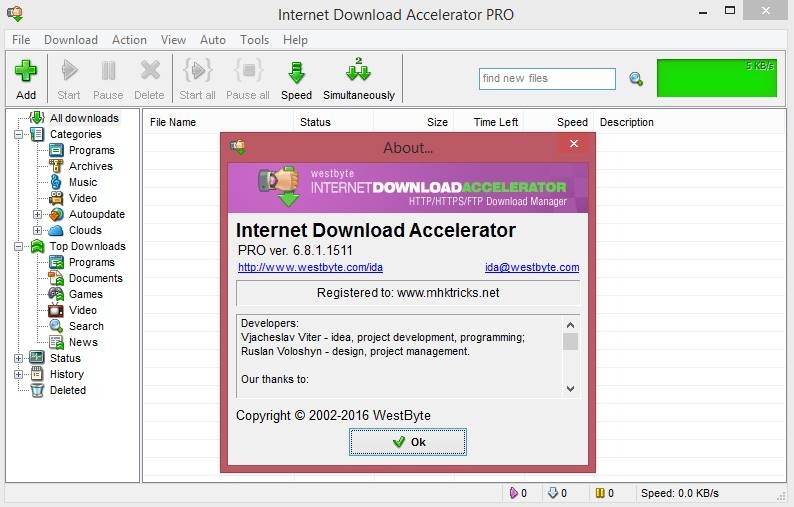
Task: Select Programs under Categories
Action: pyautogui.click(x=92, y=150)
